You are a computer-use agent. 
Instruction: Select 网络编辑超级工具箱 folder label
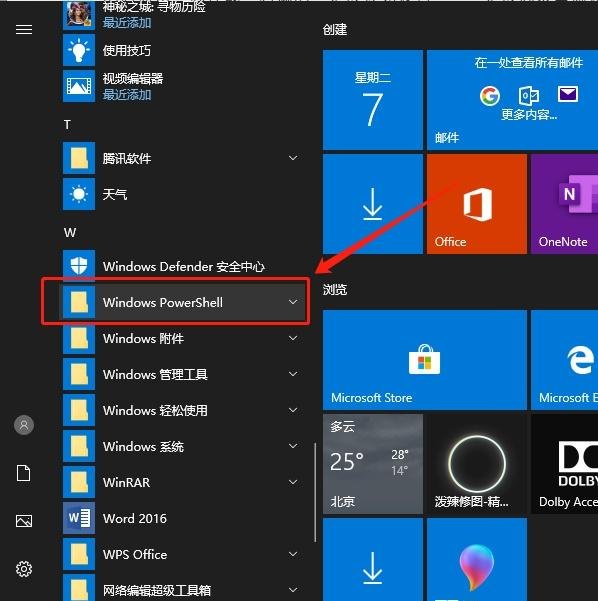pyautogui.click(x=157, y=590)
